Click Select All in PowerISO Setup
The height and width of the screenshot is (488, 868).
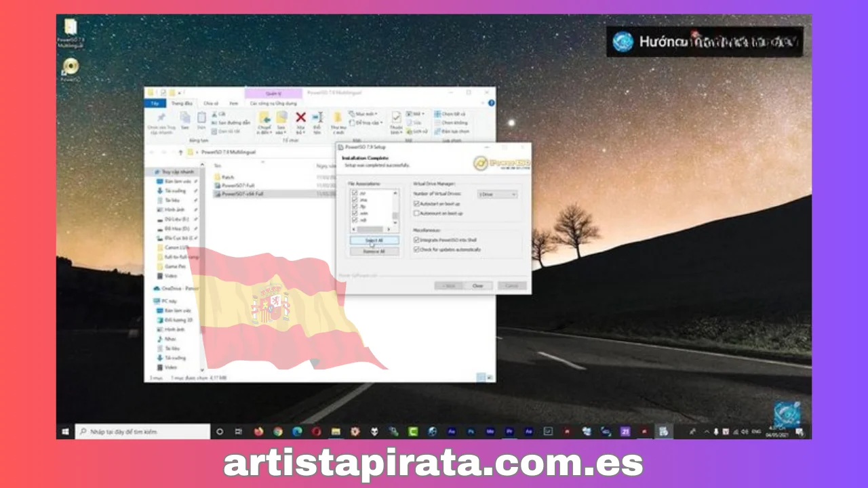[374, 240]
